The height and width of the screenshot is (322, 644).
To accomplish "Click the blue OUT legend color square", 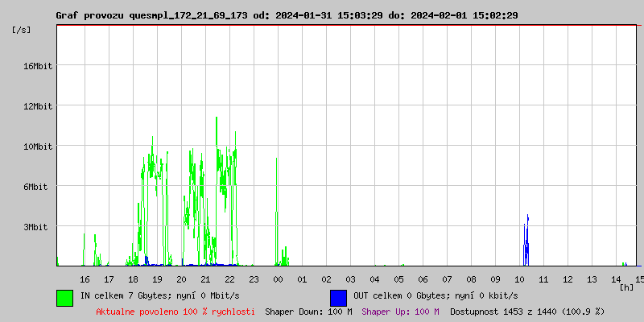I will coord(338,297).
